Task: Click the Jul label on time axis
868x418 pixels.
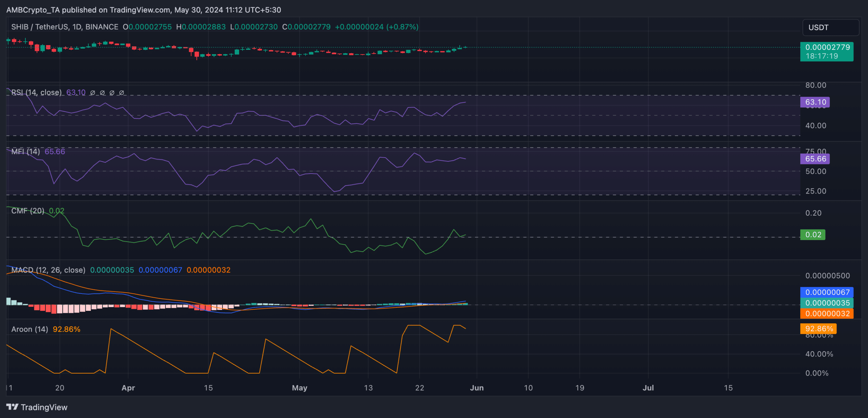Action: click(648, 388)
